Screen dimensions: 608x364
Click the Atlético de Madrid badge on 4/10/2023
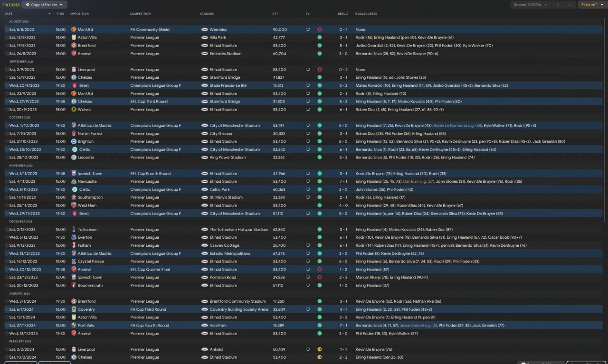pyautogui.click(x=74, y=126)
